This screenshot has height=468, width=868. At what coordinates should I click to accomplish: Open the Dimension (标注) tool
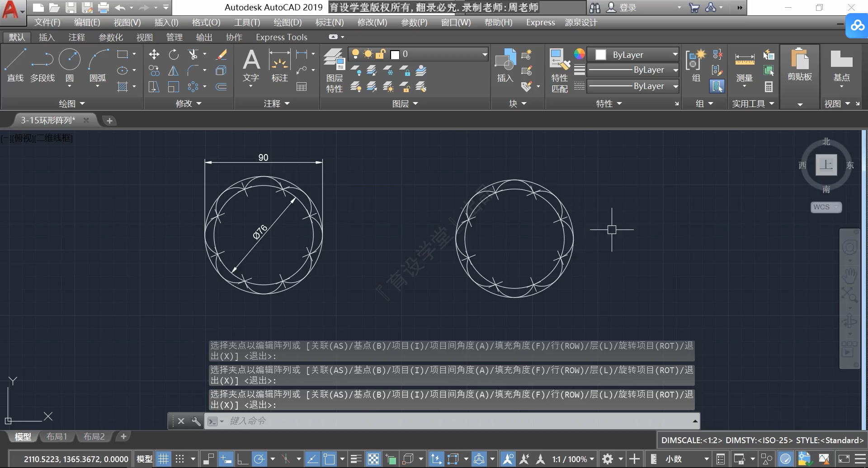point(279,66)
